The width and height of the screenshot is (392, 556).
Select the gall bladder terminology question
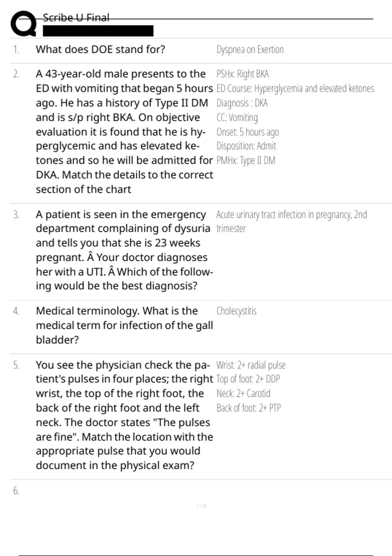124,325
